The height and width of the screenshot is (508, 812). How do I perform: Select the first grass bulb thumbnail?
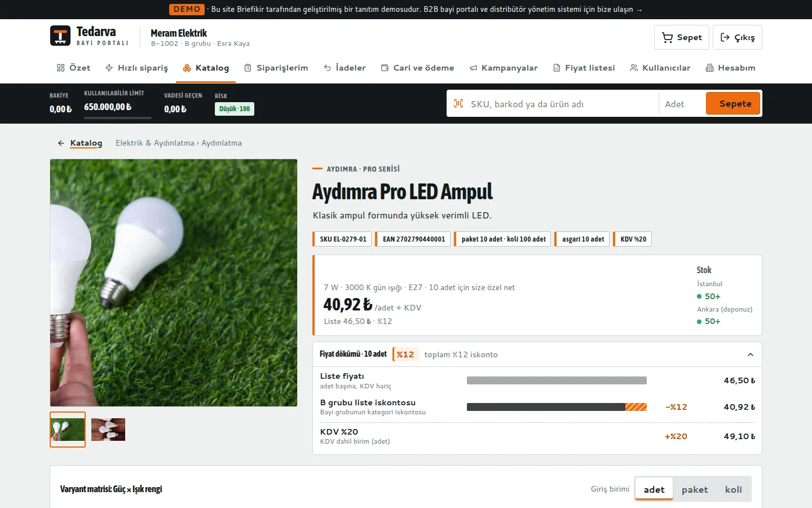tap(68, 430)
